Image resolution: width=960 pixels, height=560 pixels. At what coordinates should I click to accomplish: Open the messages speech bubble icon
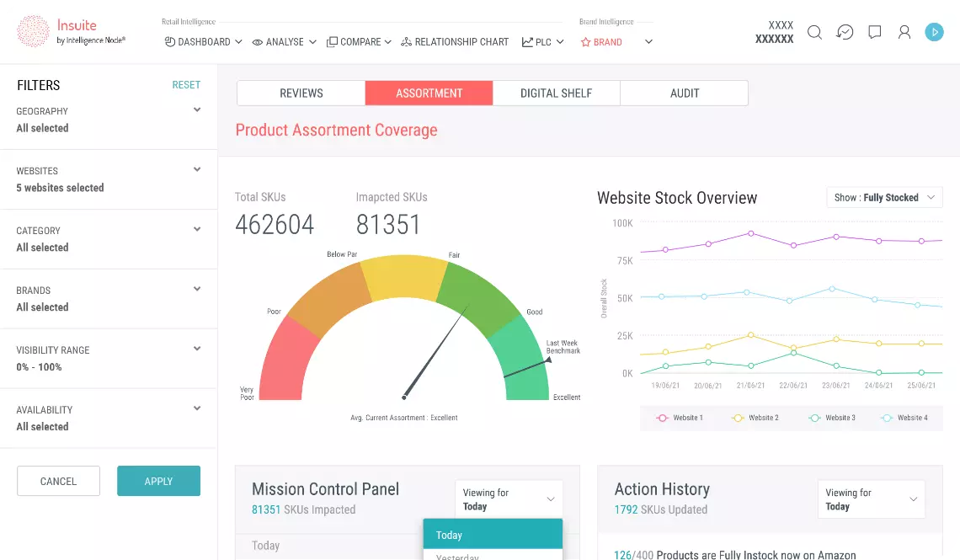click(875, 33)
